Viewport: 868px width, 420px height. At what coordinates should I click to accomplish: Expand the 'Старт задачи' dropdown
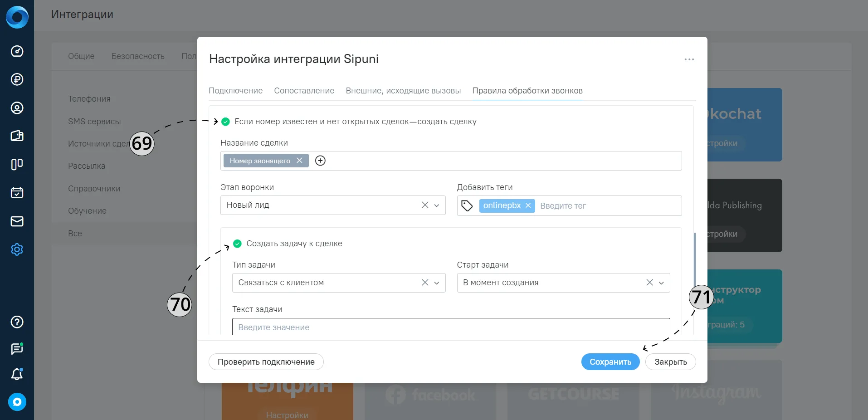pyautogui.click(x=661, y=283)
